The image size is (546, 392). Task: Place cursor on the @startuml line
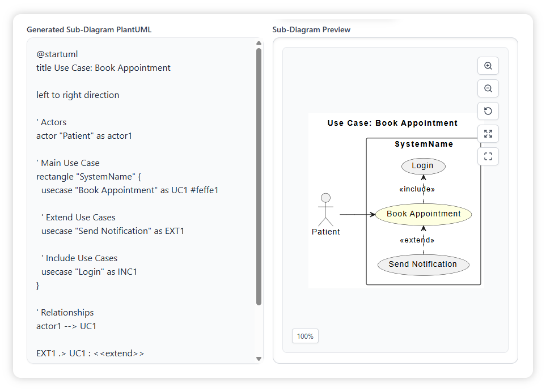point(57,54)
